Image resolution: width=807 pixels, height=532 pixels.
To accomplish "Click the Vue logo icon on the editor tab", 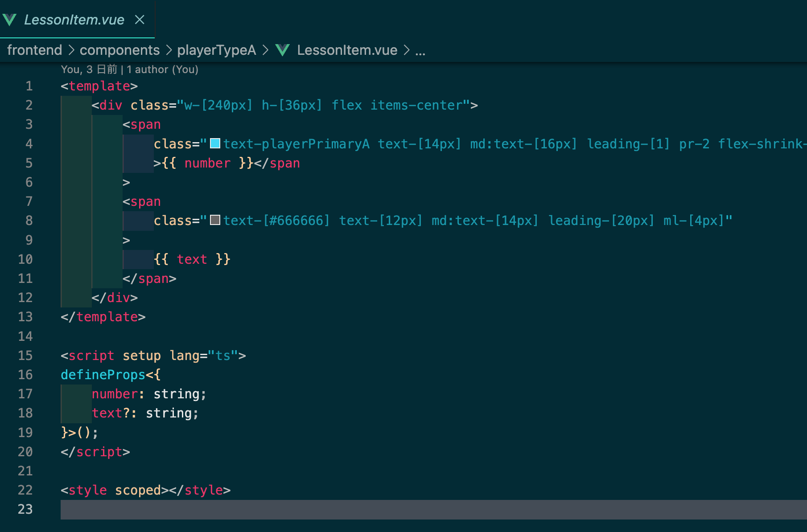I will tap(10, 20).
